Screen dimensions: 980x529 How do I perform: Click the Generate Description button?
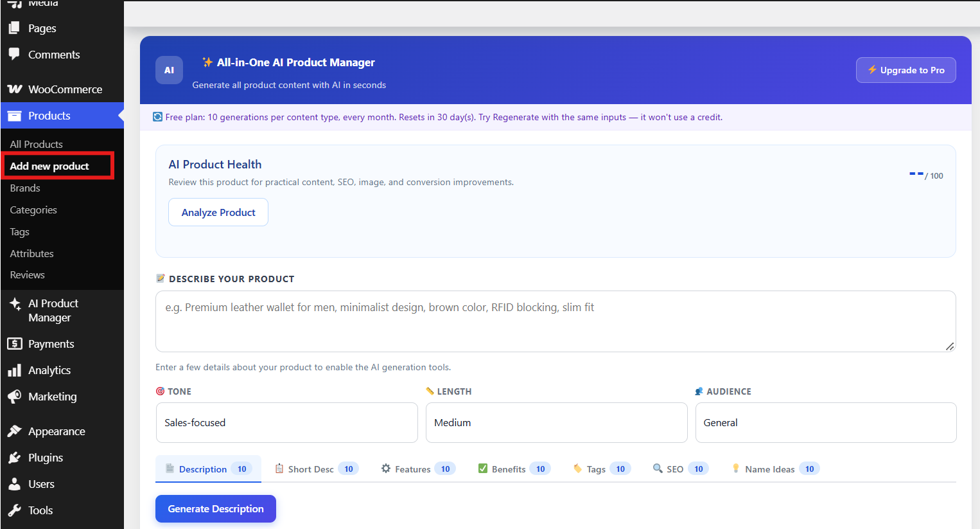coord(216,508)
